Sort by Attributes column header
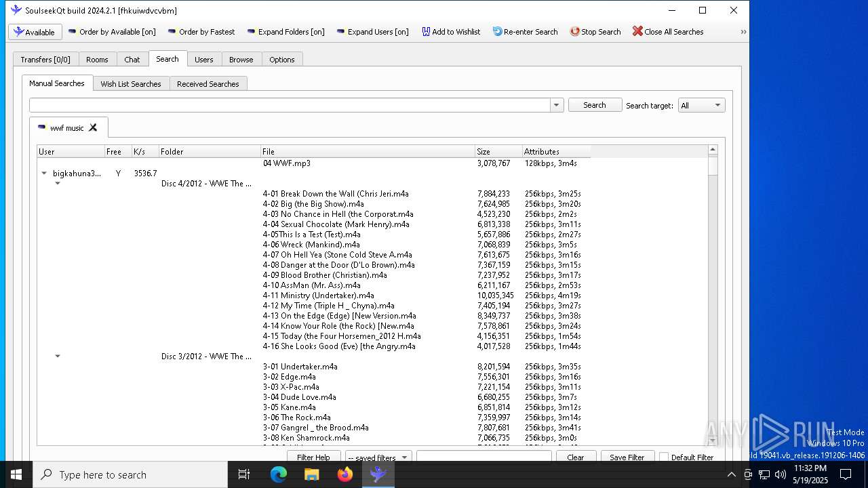Viewport: 868px width, 488px height. pos(556,151)
